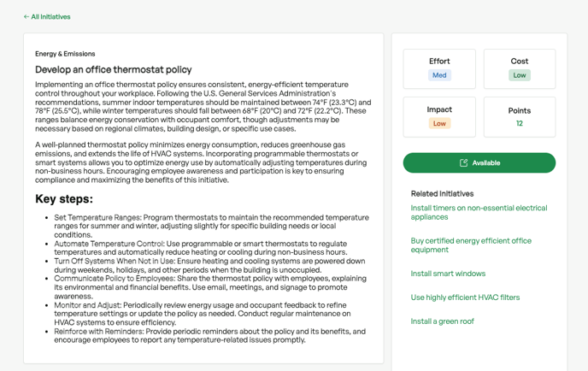The image size is (588, 371).
Task: Go back to All Initiatives
Action: coord(50,17)
